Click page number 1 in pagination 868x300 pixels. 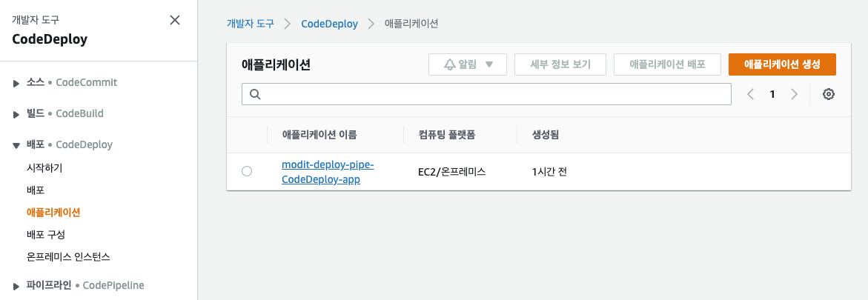click(x=772, y=94)
